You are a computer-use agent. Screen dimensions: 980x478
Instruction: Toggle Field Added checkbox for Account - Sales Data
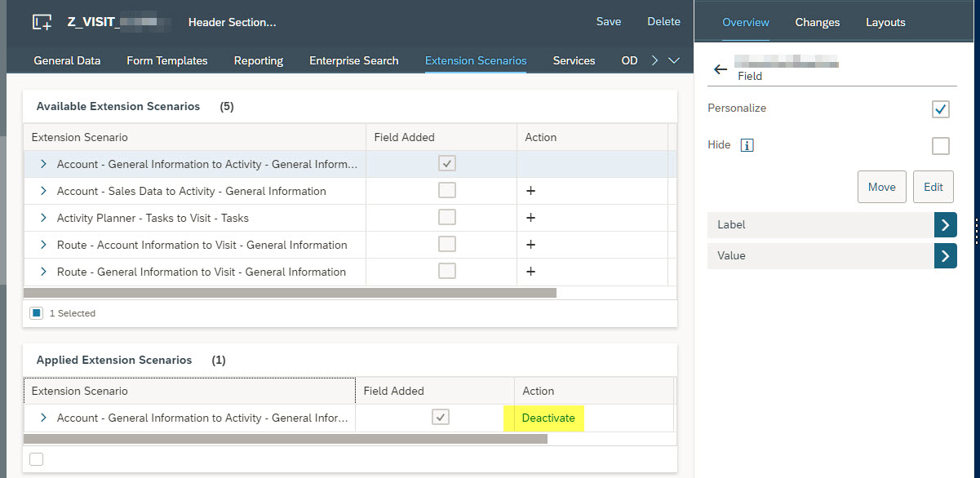click(x=447, y=191)
